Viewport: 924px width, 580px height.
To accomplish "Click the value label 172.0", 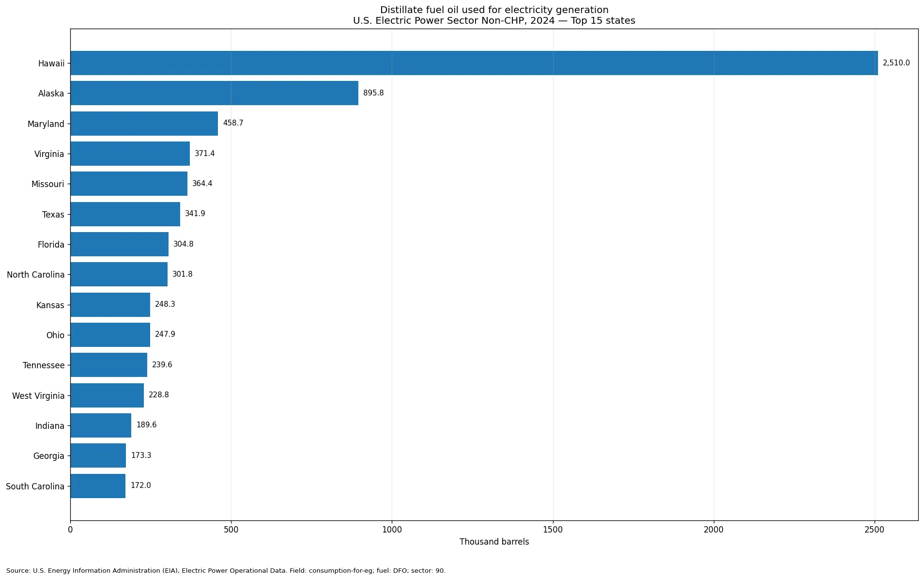I will click(140, 486).
